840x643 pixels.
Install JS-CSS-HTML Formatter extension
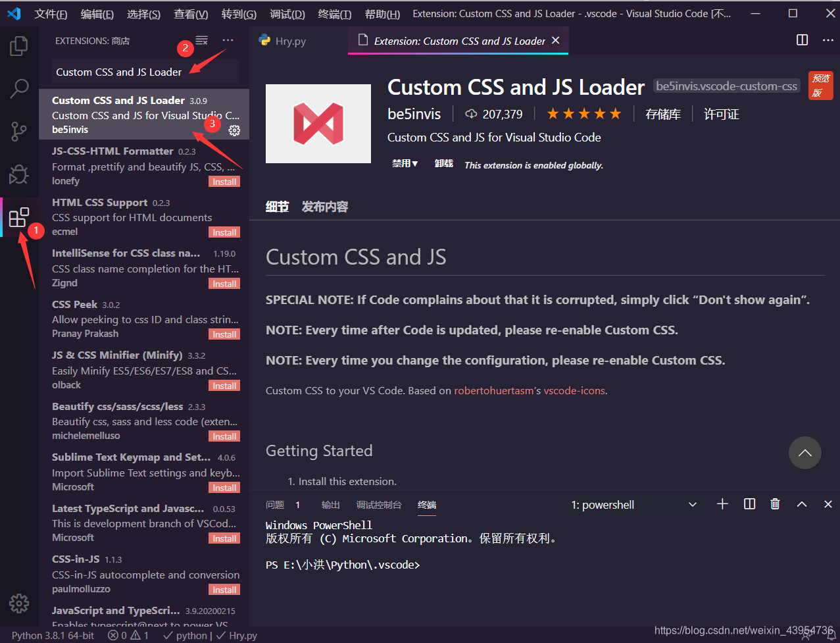[x=224, y=182]
